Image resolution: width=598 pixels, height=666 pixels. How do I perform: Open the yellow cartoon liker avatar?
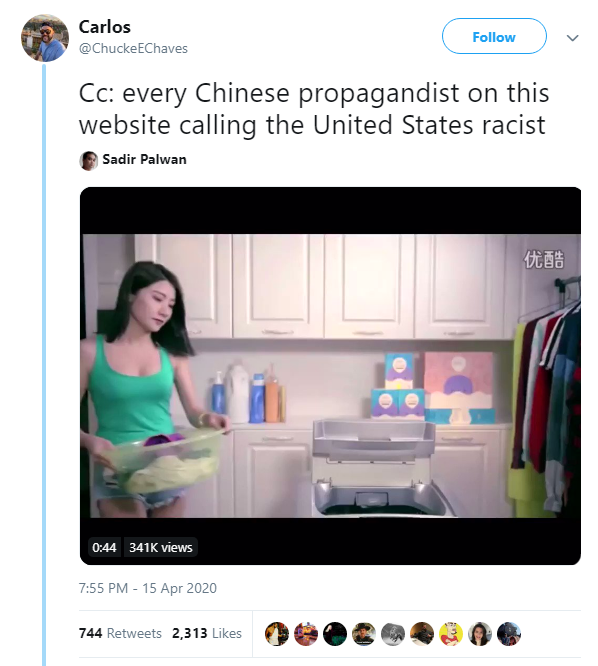[451, 634]
